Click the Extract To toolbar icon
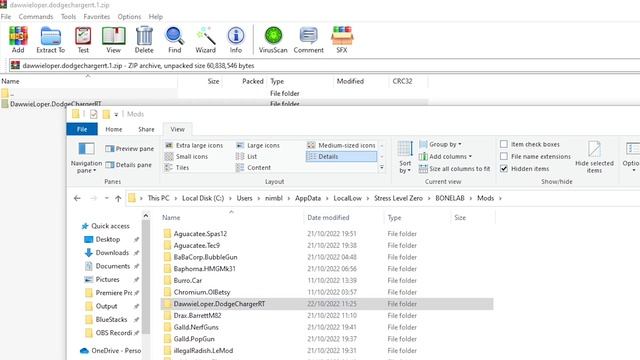Screen dimensions: 640x360 tap(51, 40)
